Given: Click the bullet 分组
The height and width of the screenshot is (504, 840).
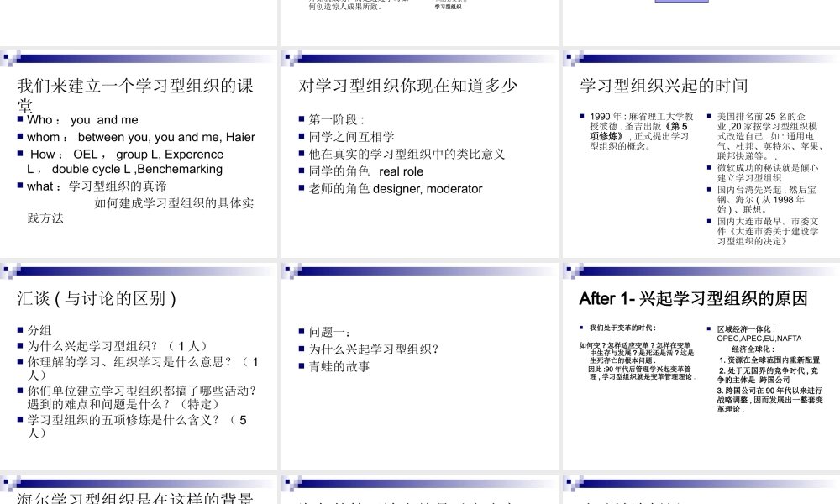Looking at the screenshot, I should pos(39,330).
